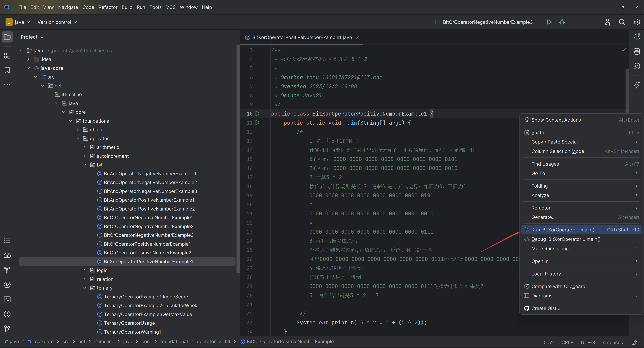Select the BitXorOperatorPositiveNumberExample1.java editor tab
Screen dimensions: 644x348
point(302,37)
